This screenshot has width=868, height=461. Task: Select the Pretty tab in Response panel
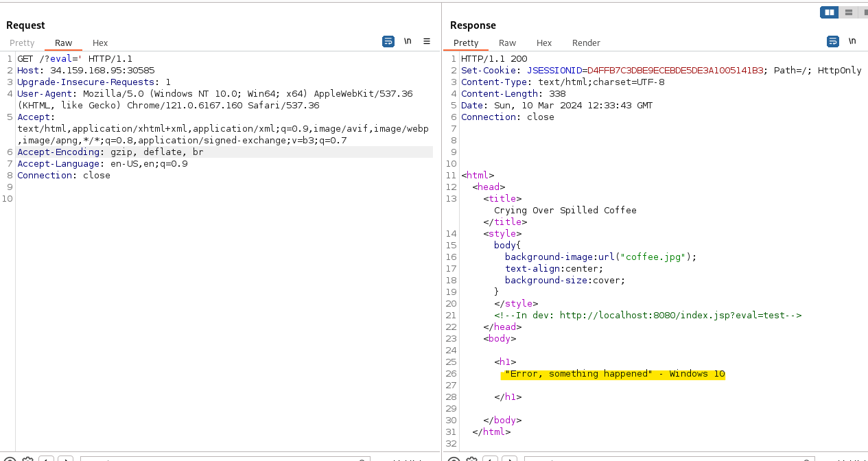click(x=466, y=43)
